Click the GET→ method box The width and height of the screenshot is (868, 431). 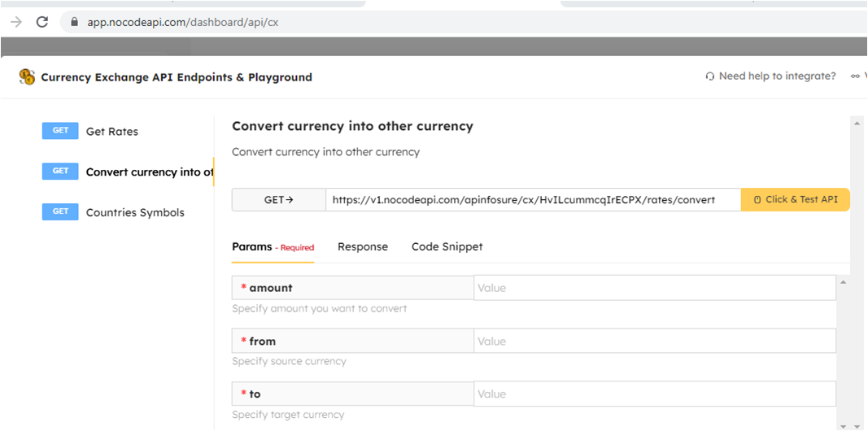click(x=279, y=200)
